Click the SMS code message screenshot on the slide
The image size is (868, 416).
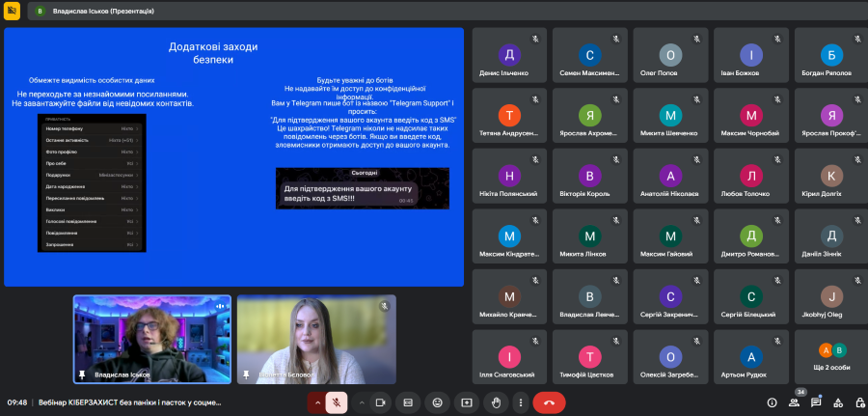[x=363, y=188]
